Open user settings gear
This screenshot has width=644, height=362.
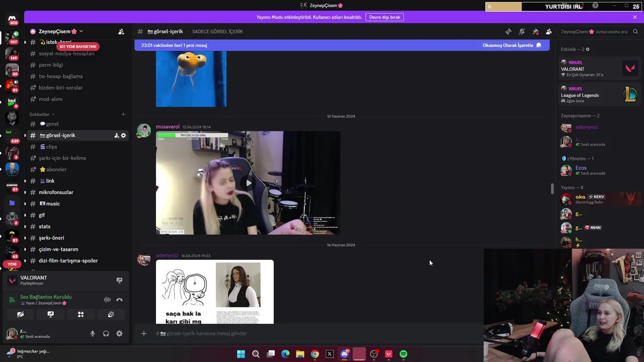[x=119, y=333]
